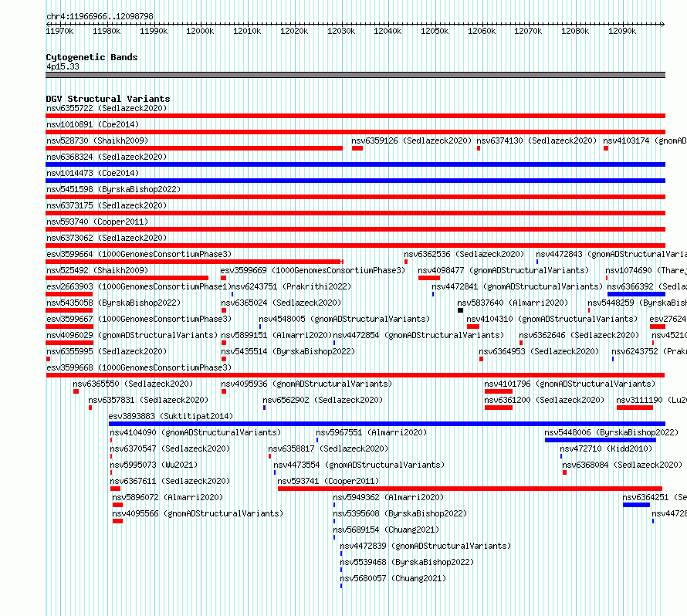Click the nsv6355722 (Sedlazeck2020) variant label
Viewport: 687px width, 616px height.
[107, 108]
